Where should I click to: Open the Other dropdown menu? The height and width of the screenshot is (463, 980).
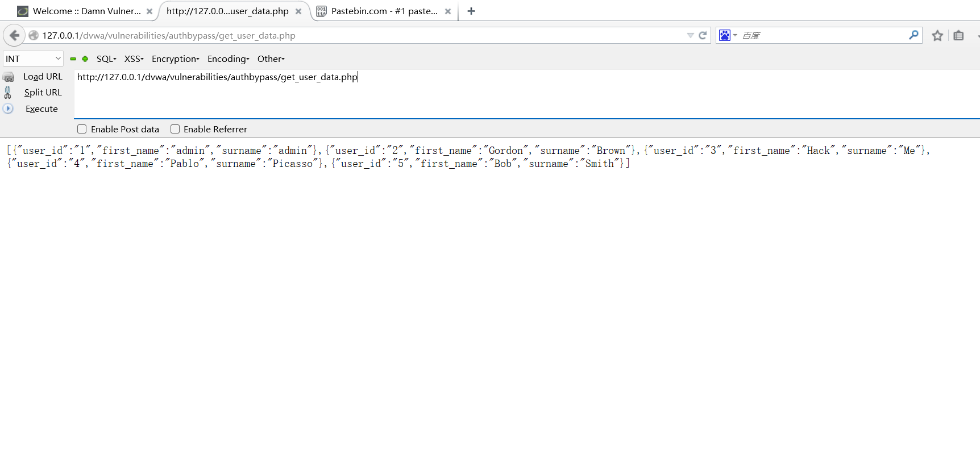tap(271, 59)
